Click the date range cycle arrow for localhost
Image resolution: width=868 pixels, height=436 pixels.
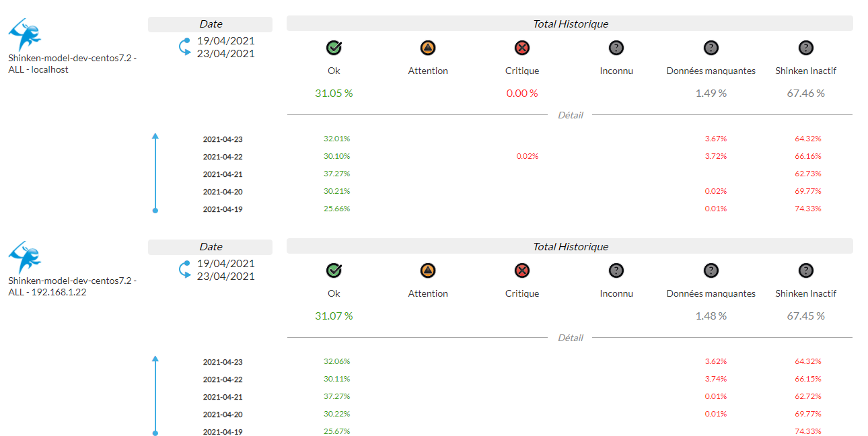(x=185, y=47)
